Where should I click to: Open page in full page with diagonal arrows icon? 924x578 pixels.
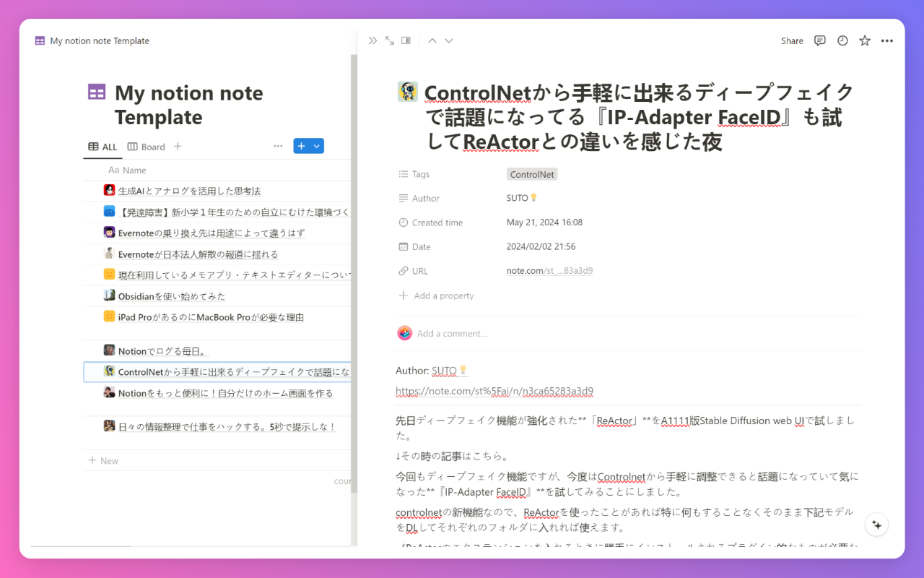(x=390, y=40)
